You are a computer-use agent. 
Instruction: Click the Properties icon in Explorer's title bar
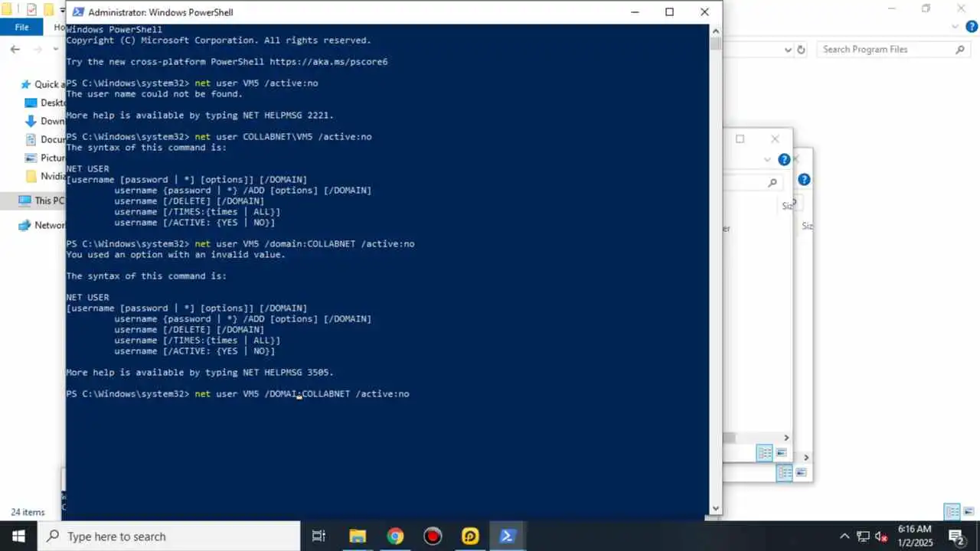tap(31, 10)
